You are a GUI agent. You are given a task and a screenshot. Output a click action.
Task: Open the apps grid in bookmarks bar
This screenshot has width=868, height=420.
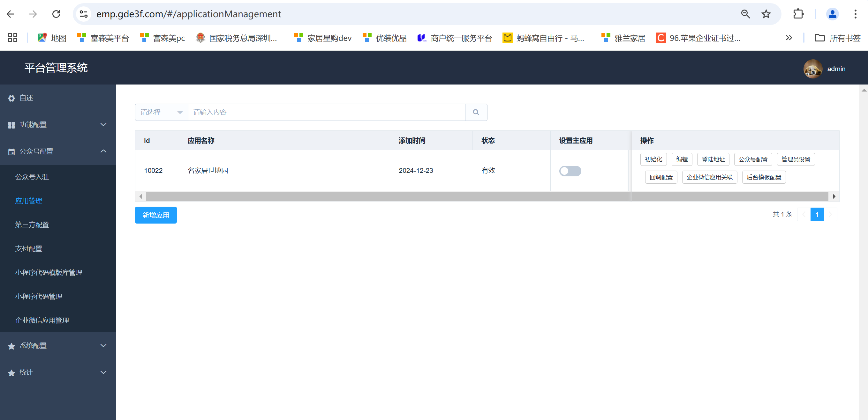(x=13, y=38)
